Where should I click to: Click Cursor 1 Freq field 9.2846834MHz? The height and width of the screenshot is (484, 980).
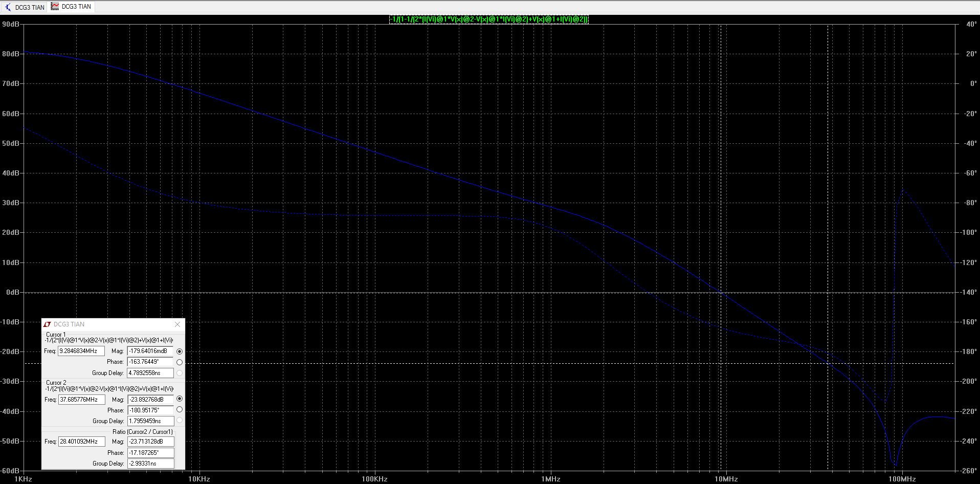coord(81,351)
